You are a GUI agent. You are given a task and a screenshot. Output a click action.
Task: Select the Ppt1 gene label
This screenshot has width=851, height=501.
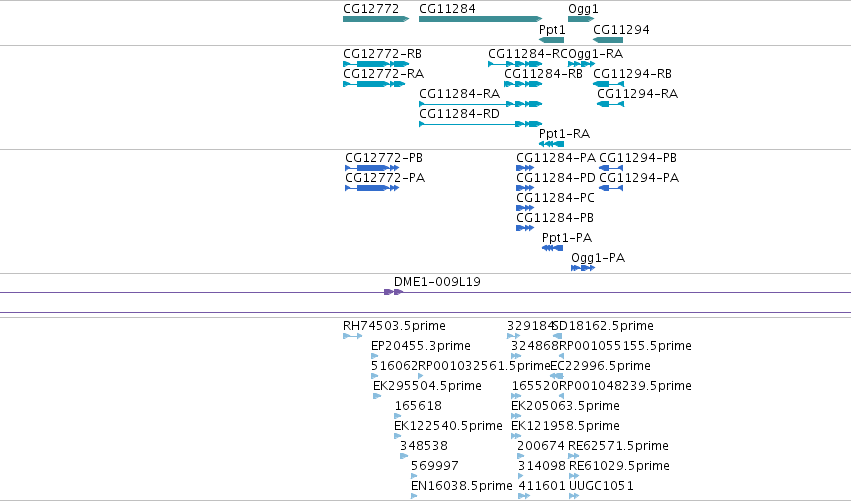(x=552, y=30)
